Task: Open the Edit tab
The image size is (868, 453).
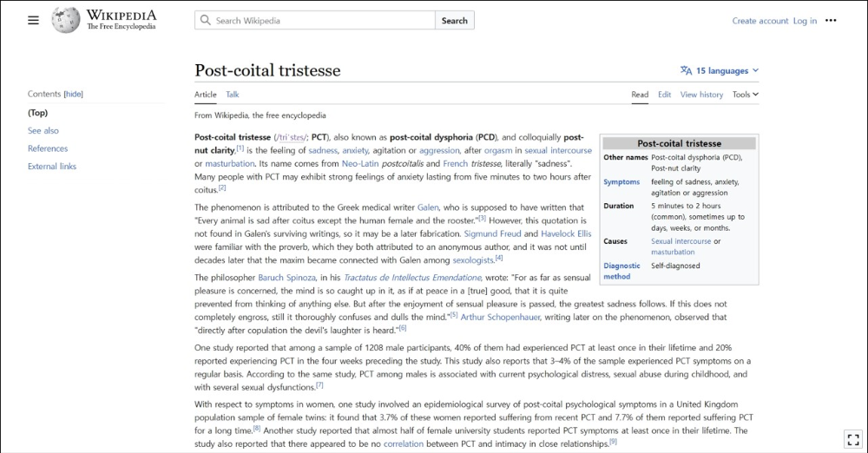Action: click(664, 94)
